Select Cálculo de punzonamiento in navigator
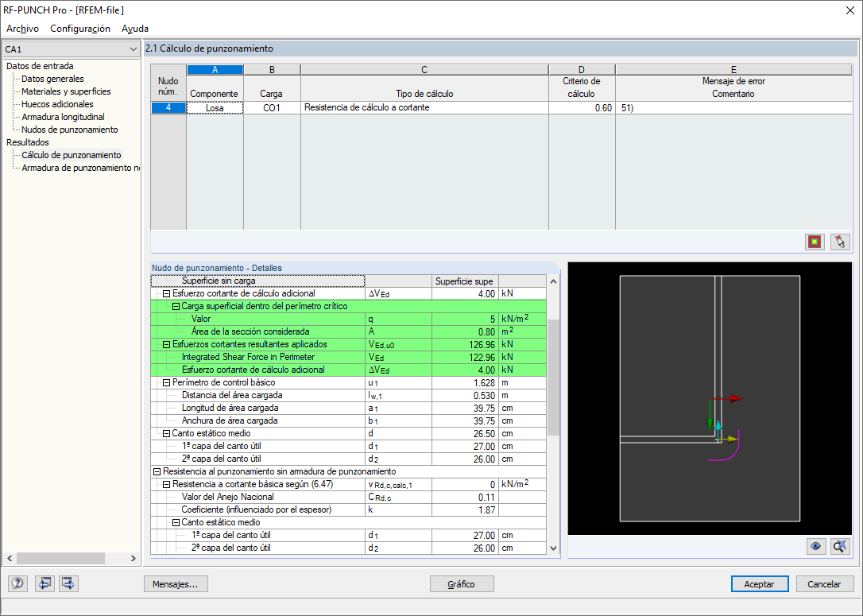The image size is (863, 616). tap(71, 155)
